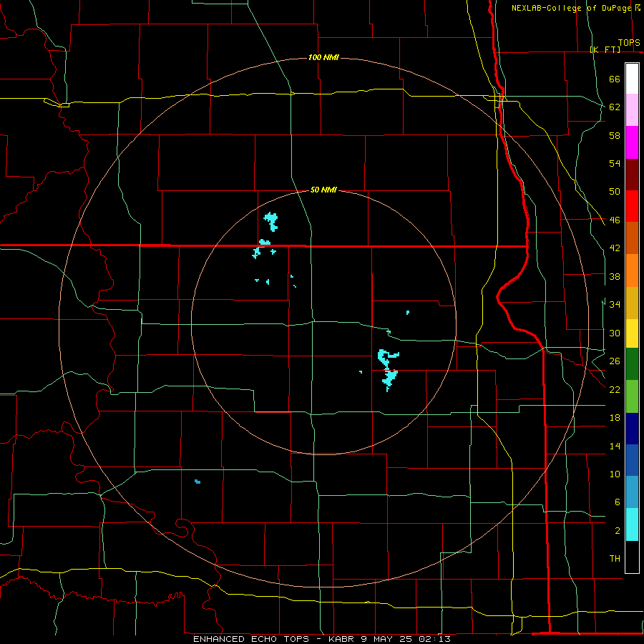Click the light pink legend swatch

(632, 109)
